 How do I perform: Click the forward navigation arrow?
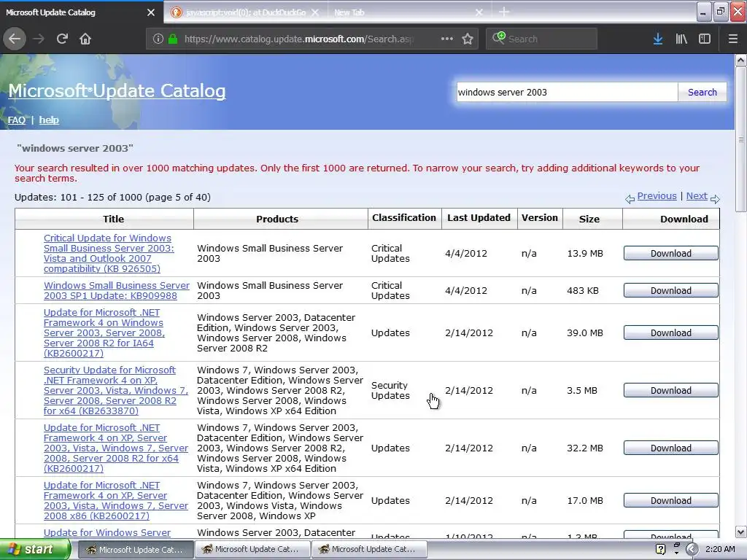coord(39,39)
